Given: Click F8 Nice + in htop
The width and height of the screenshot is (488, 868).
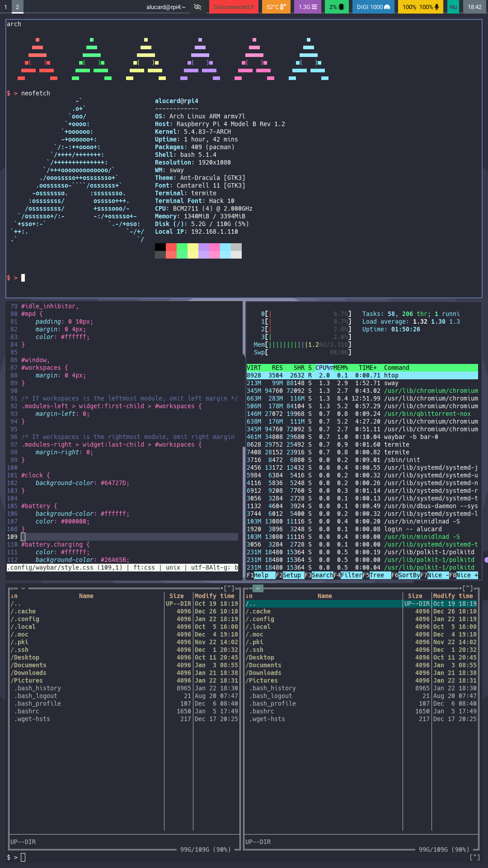Looking at the screenshot, I should coord(463,575).
